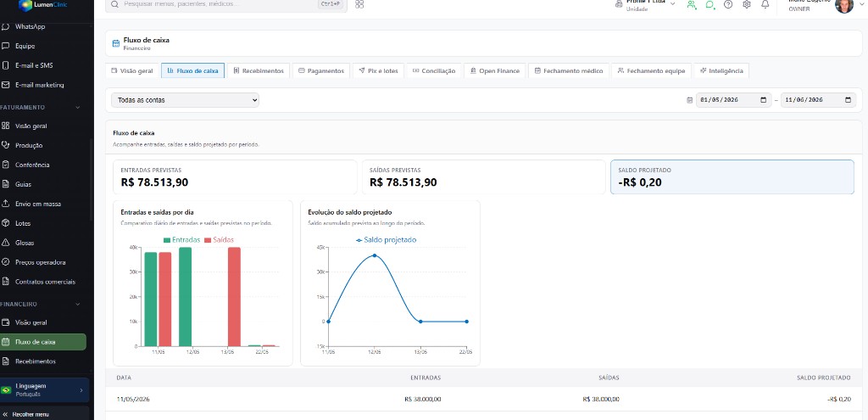Open the notifications bell icon
This screenshot has height=420, width=868.
[x=765, y=4]
